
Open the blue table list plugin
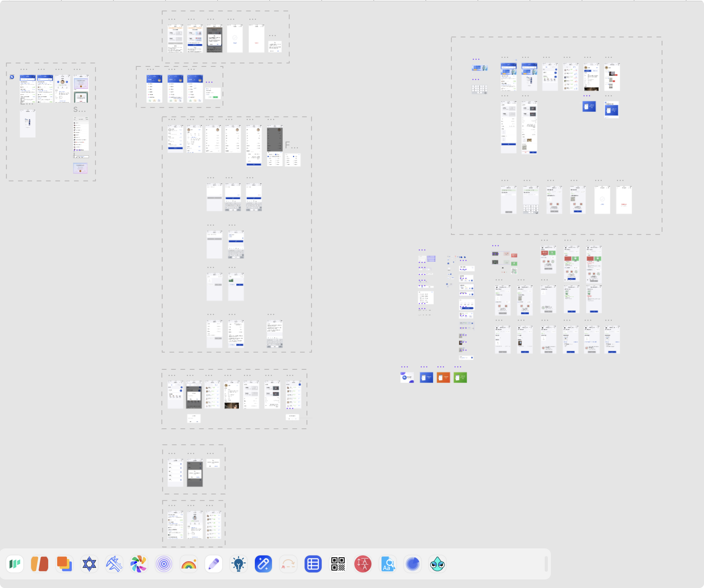point(313,564)
